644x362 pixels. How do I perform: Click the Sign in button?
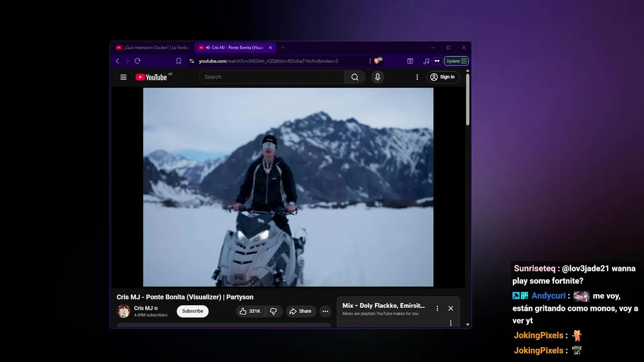point(443,77)
